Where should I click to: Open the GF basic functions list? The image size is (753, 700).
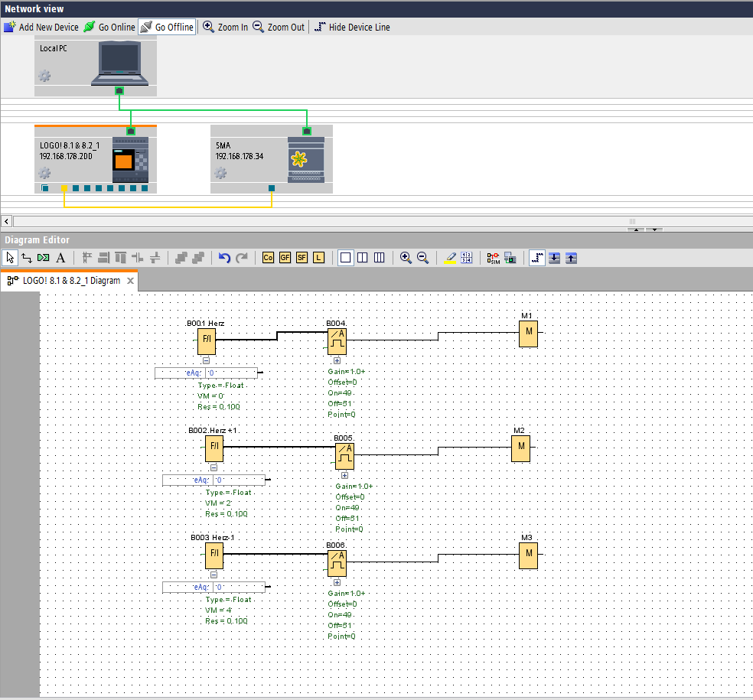coord(285,258)
